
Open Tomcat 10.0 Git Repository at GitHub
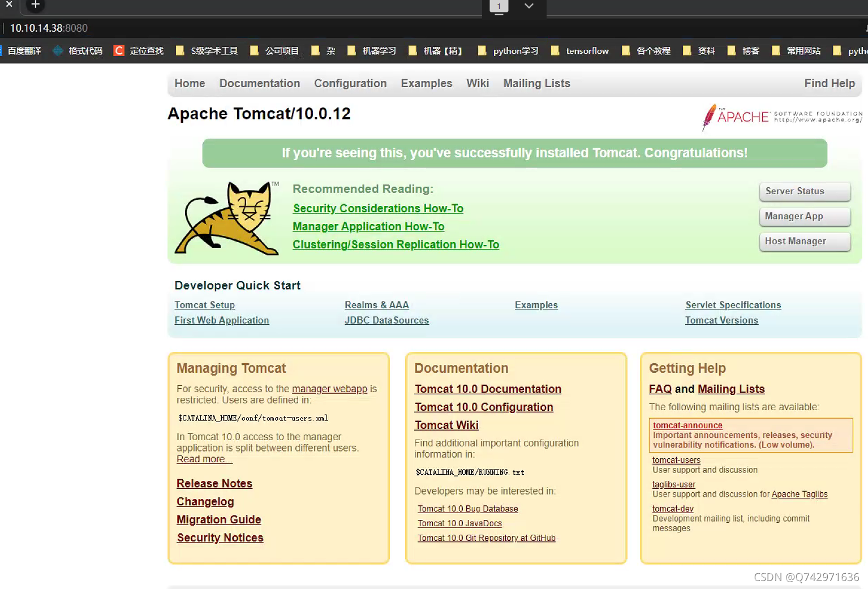486,538
